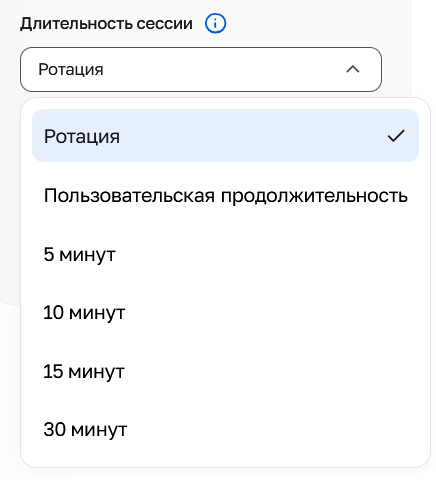Viewport: 436px width, 480px height.
Task: Open the session duration tooltip icon
Action: click(215, 24)
